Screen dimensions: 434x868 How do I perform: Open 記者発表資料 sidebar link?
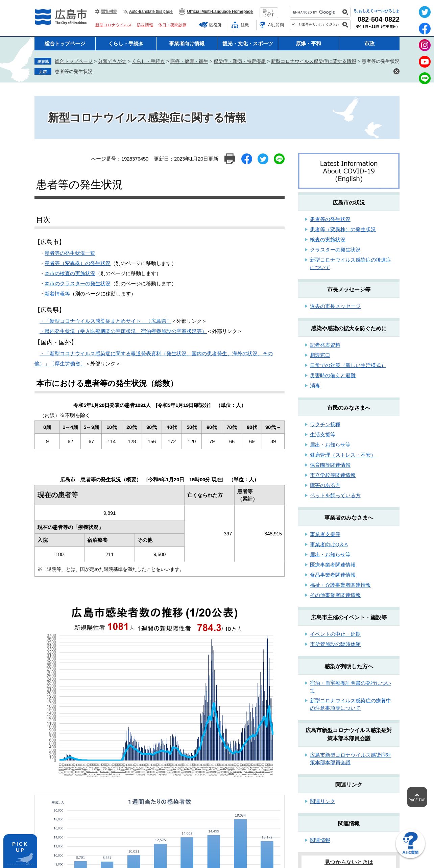click(x=325, y=345)
